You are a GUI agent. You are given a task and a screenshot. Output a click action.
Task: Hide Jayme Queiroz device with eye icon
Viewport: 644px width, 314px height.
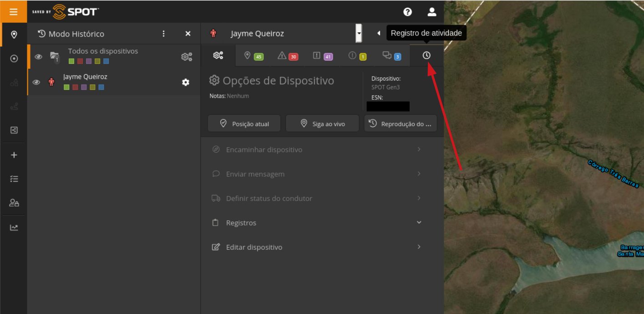[x=37, y=82]
